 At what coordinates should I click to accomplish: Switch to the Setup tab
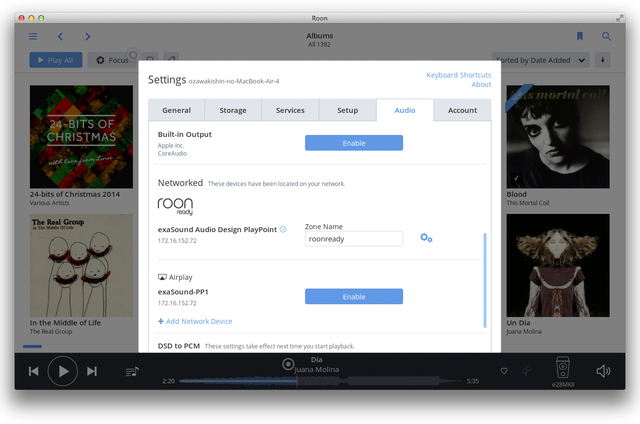pos(348,110)
